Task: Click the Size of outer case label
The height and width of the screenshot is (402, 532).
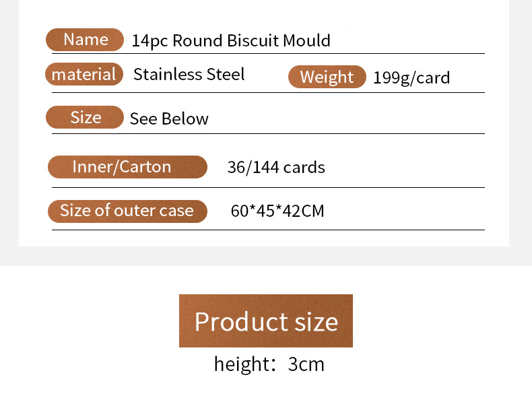Action: pyautogui.click(x=127, y=211)
